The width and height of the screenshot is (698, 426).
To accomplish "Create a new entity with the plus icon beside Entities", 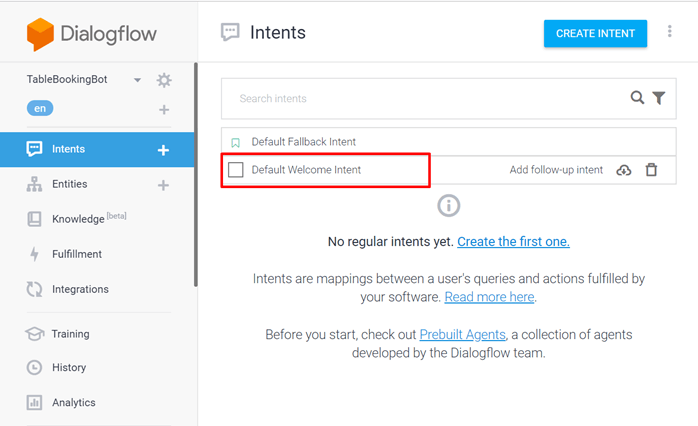I will (163, 185).
